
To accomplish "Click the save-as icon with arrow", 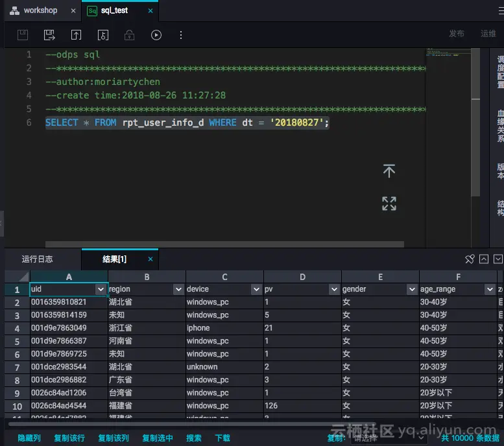I will tap(49, 35).
